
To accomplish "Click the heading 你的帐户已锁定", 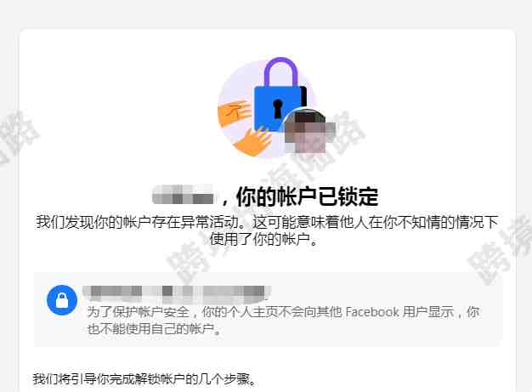I will pyautogui.click(x=307, y=196).
